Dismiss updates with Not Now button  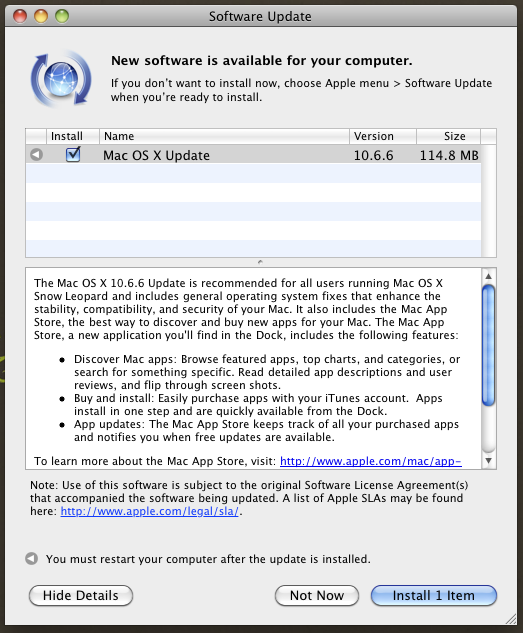click(317, 595)
